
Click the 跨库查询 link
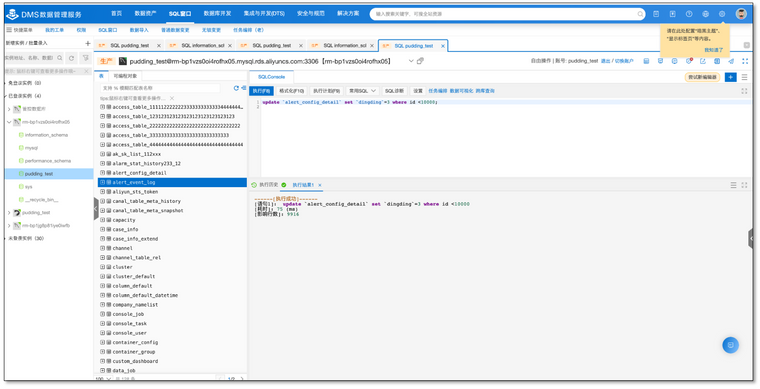tap(485, 91)
